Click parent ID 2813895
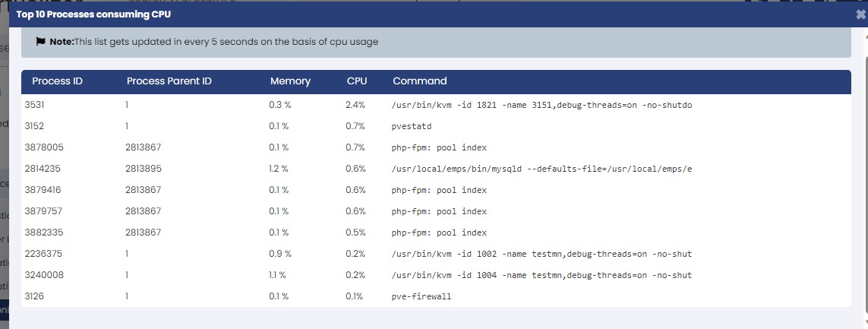The width and height of the screenshot is (868, 329). [144, 169]
